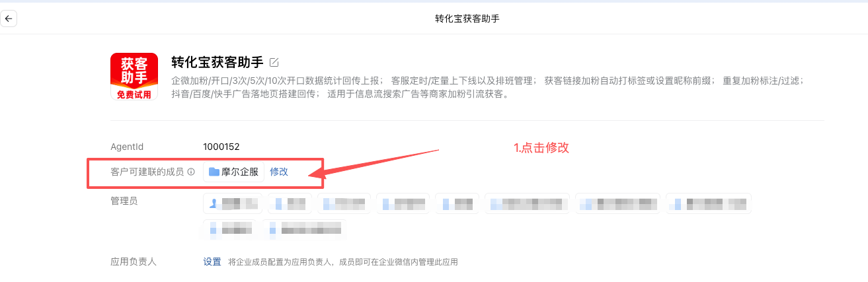Click the red 获客助手 app logo

pyautogui.click(x=134, y=77)
